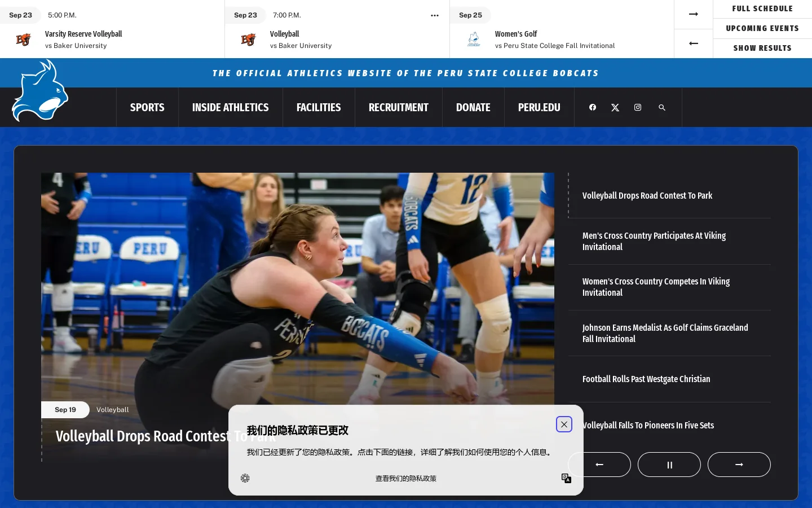Go to previous scoreboard events arrow
812x508 pixels.
694,43
